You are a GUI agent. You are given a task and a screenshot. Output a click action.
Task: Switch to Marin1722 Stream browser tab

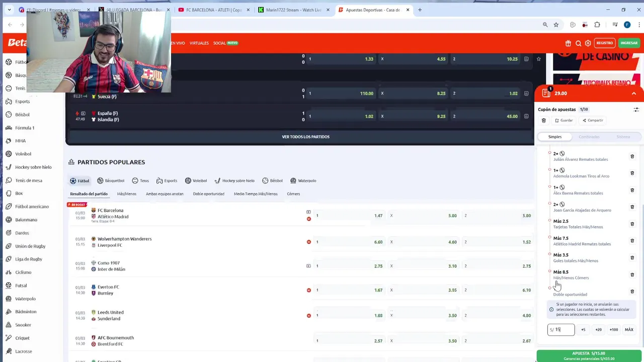(293, 10)
